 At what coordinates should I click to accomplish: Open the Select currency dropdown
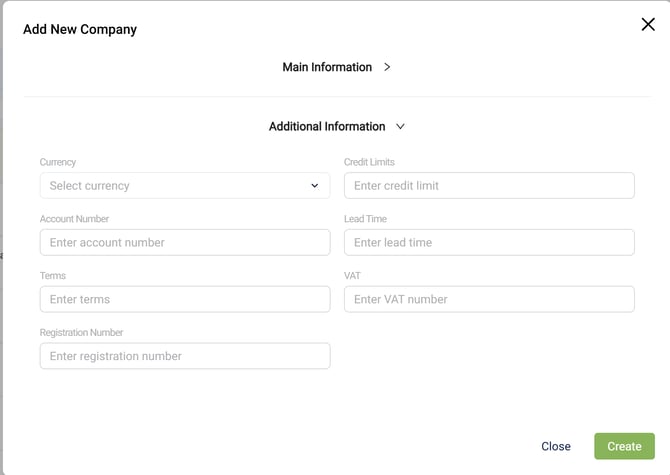pos(185,186)
